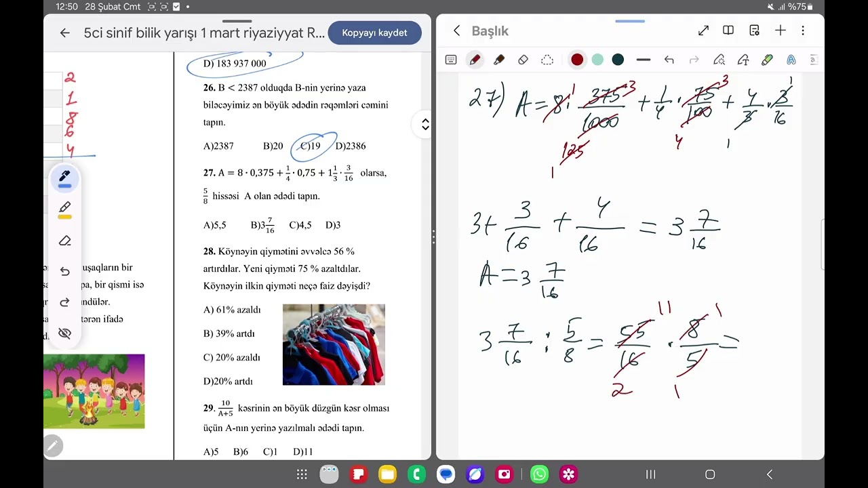Choose the highlighter marker tool in Notes
Screen dimensions: 868x488
click(499, 60)
